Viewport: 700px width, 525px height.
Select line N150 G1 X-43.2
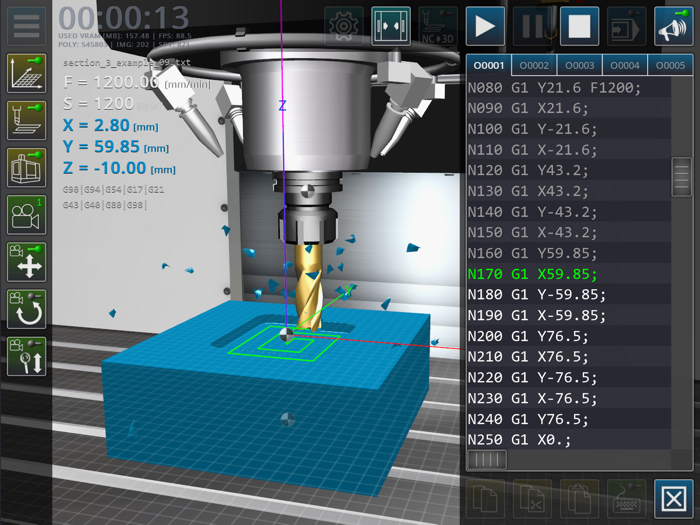568,232
